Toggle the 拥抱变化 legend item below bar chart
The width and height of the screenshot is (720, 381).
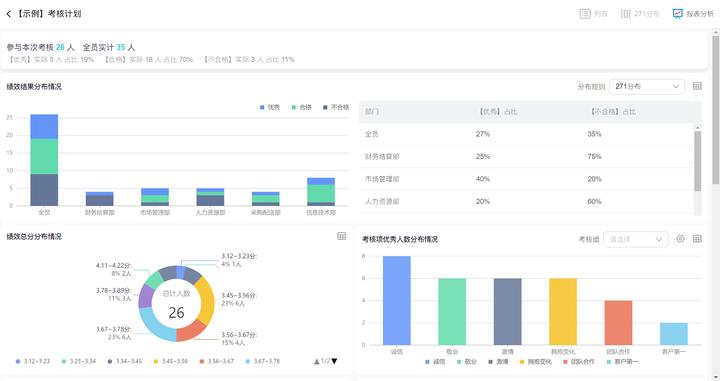click(535, 362)
